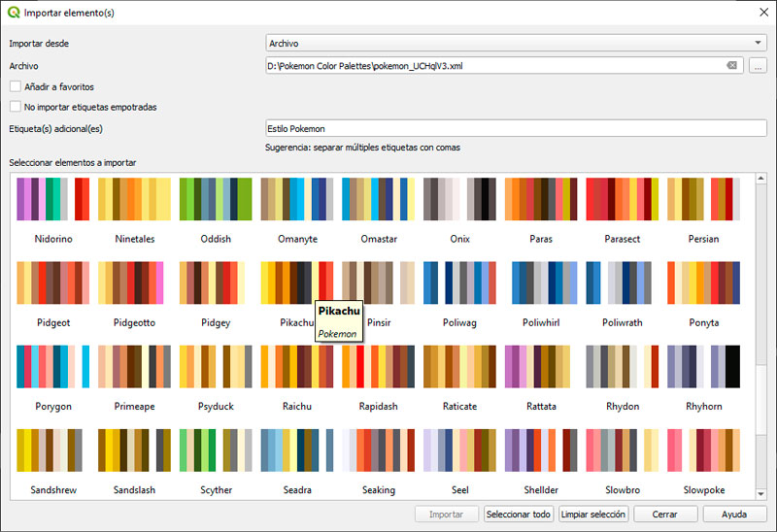Image resolution: width=777 pixels, height=532 pixels.
Task: Enable 'No importar etiquetas empotradas' checkbox
Action: 16,107
